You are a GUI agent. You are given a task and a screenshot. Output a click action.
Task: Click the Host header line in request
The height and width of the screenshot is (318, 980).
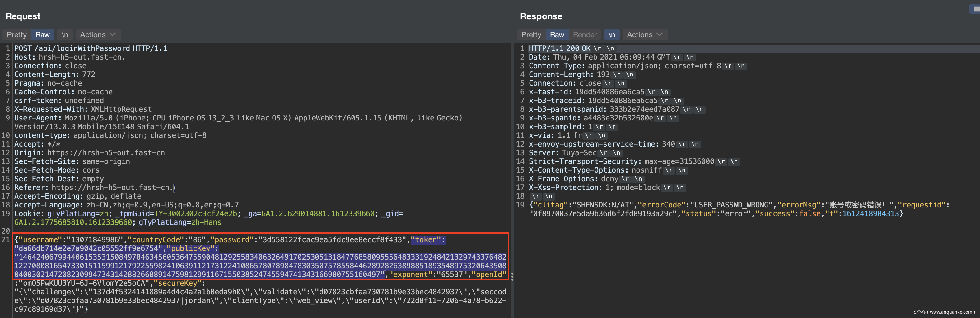click(x=70, y=57)
